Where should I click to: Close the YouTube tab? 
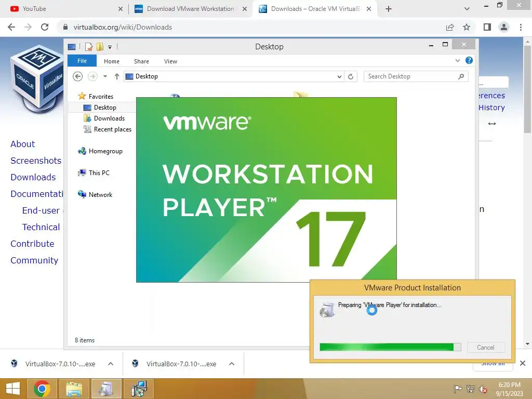[120, 9]
